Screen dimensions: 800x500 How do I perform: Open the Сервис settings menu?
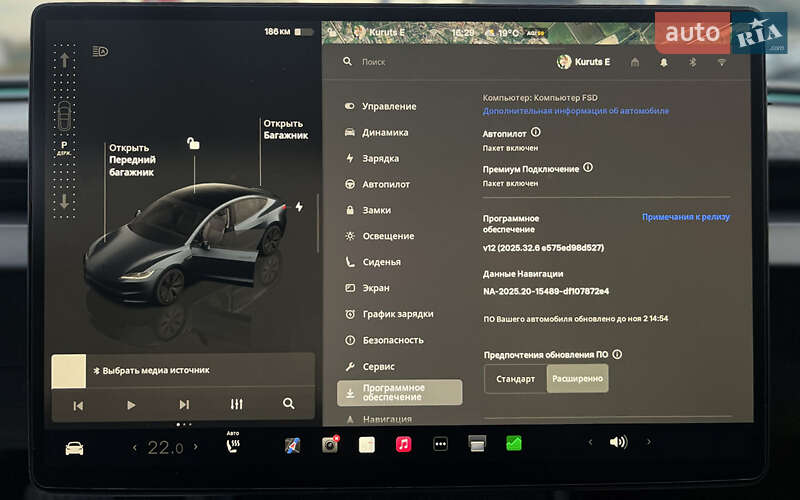coord(370,366)
